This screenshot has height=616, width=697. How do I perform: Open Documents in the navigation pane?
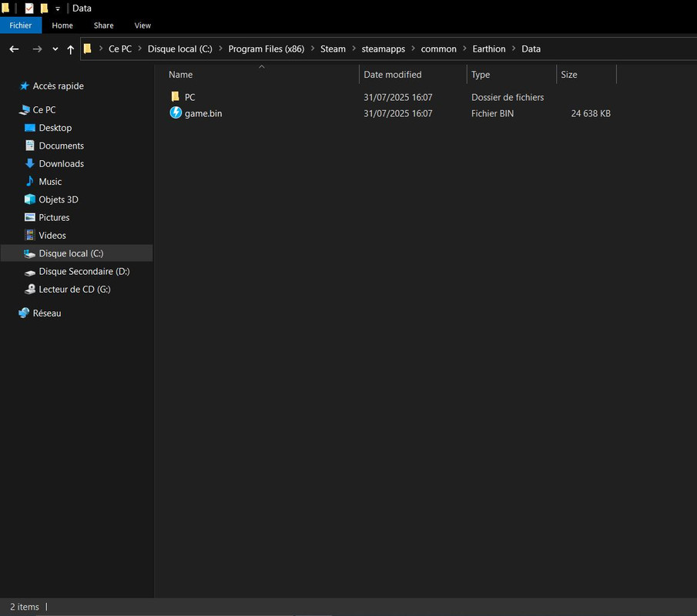pos(62,146)
